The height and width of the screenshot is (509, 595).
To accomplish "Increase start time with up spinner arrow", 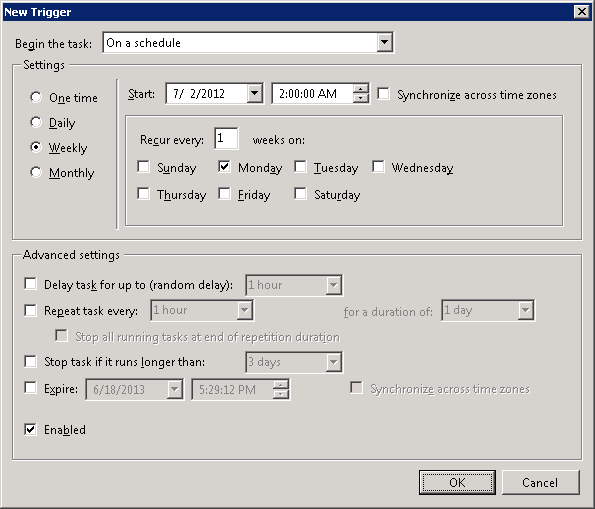I will [x=360, y=89].
